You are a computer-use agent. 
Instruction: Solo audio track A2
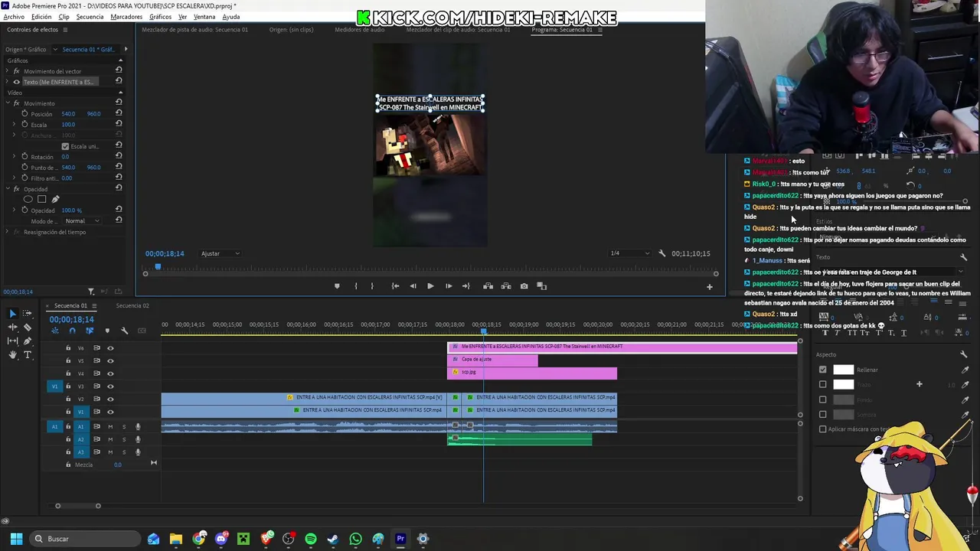[x=124, y=439]
